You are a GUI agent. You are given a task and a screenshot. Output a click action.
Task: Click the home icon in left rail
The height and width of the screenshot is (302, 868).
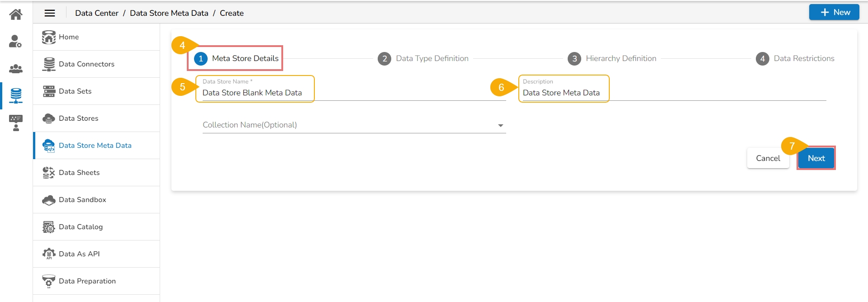(x=16, y=14)
